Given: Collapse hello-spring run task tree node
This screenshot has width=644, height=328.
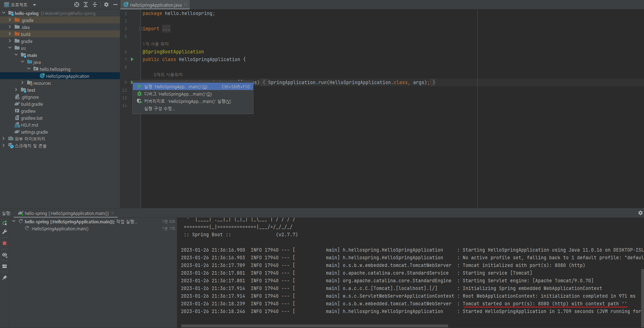Looking at the screenshot, I should click(14, 222).
